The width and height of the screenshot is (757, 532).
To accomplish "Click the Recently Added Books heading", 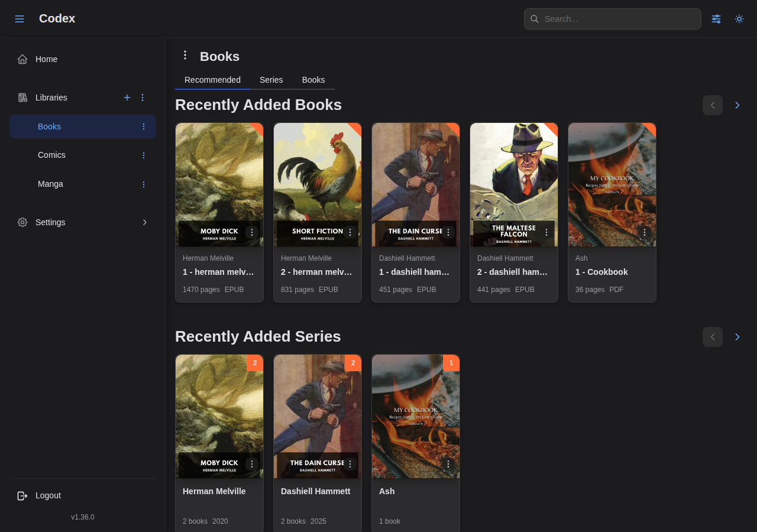I will click(x=258, y=105).
